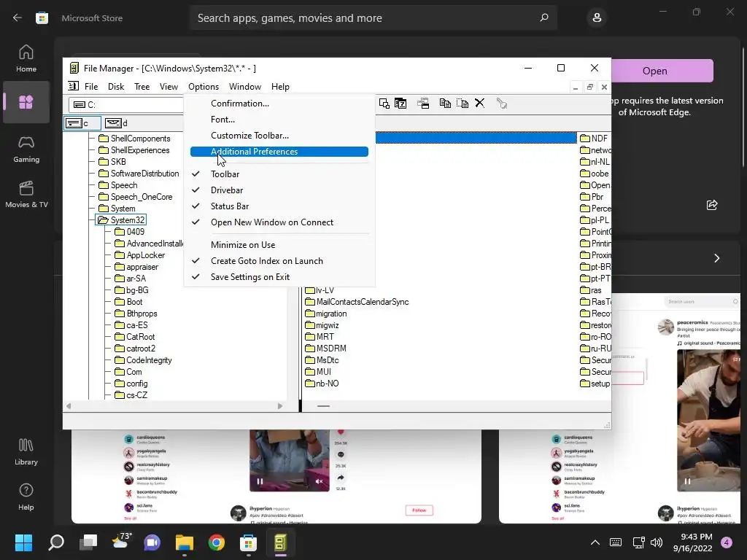
Task: Select Additional Preferences menu entry
Action: (279, 152)
